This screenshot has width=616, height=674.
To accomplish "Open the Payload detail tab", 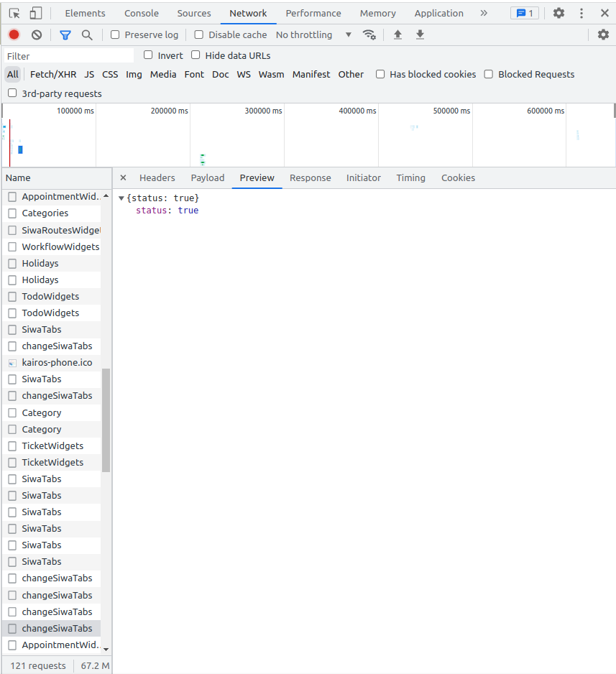I will coord(208,178).
